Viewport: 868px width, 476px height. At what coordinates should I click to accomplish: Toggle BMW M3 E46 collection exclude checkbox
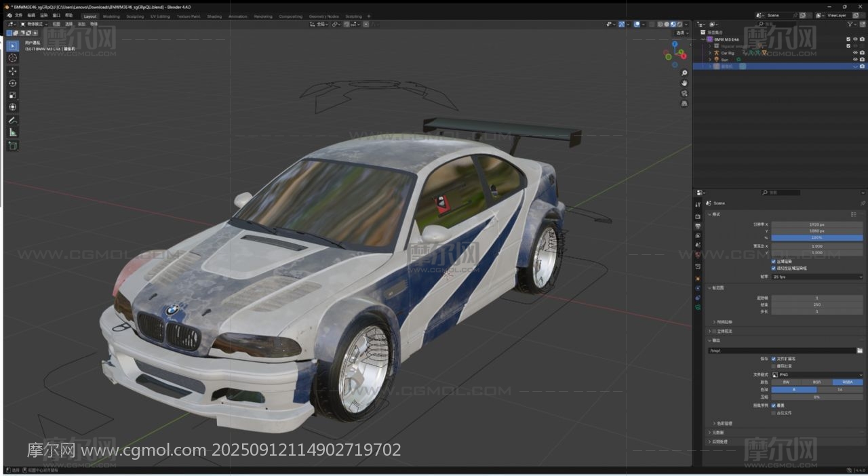tap(848, 39)
